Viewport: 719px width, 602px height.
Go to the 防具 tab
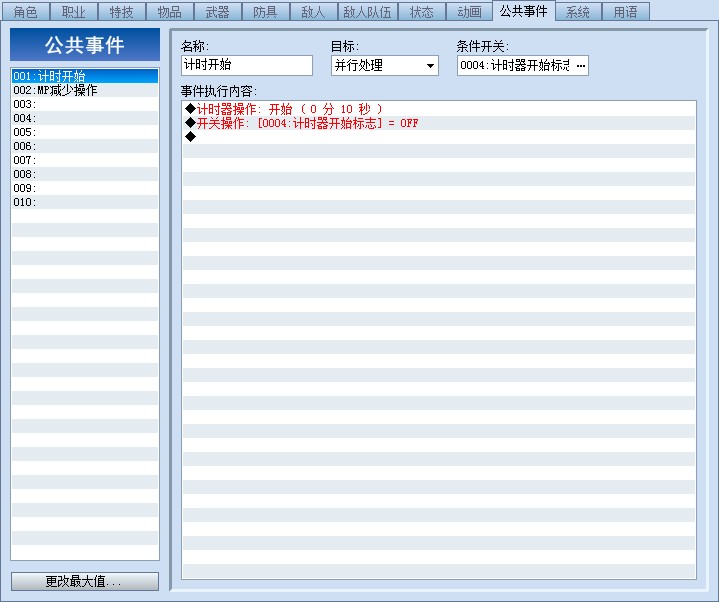pyautogui.click(x=265, y=11)
